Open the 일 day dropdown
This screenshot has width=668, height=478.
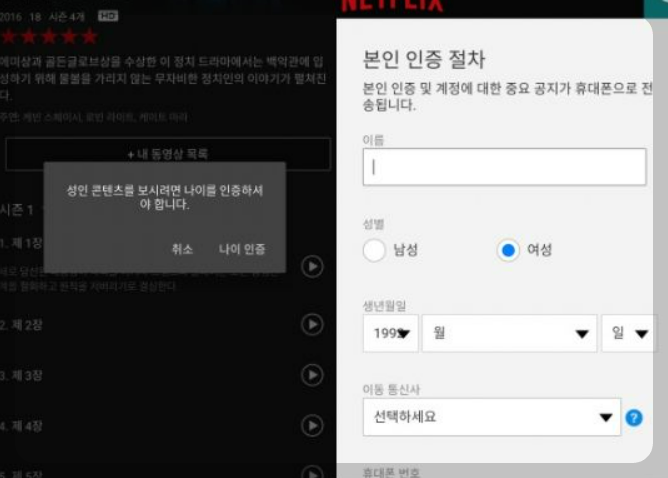[x=629, y=333]
